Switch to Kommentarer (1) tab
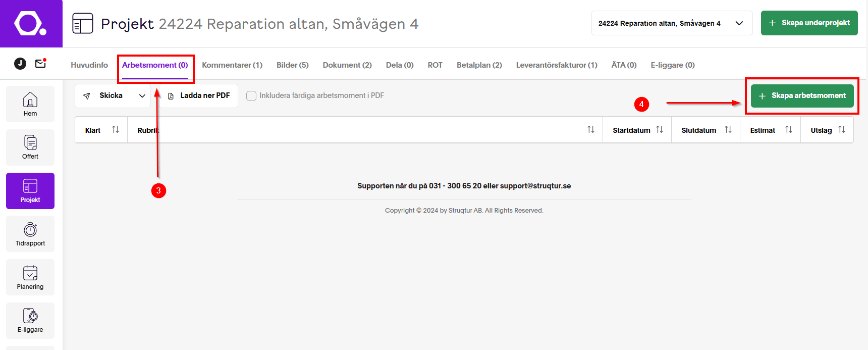Screen dimensions: 868x350 click(x=232, y=65)
